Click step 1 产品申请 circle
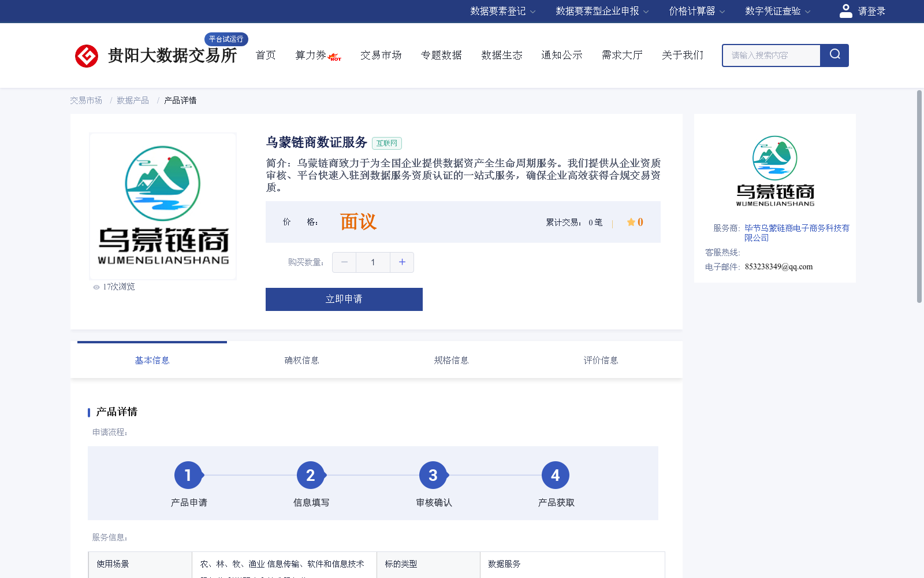 [x=188, y=475]
